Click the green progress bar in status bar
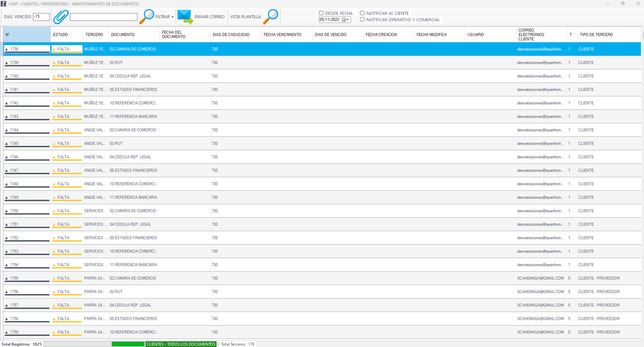The height and width of the screenshot is (347, 644). (x=128, y=344)
